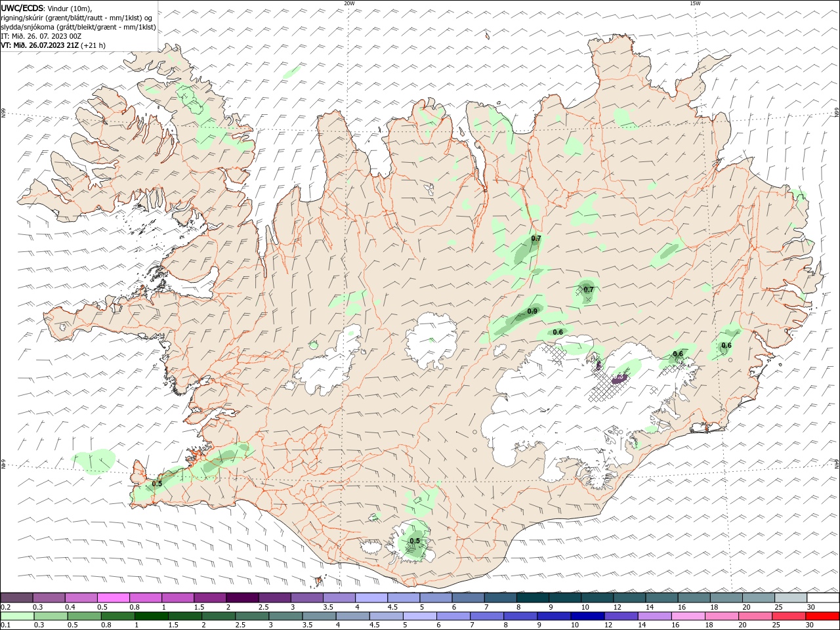This screenshot has height=630, width=840.
Task: Pick the snow-scale swatch starting at 0.3
Action: (x=49, y=597)
